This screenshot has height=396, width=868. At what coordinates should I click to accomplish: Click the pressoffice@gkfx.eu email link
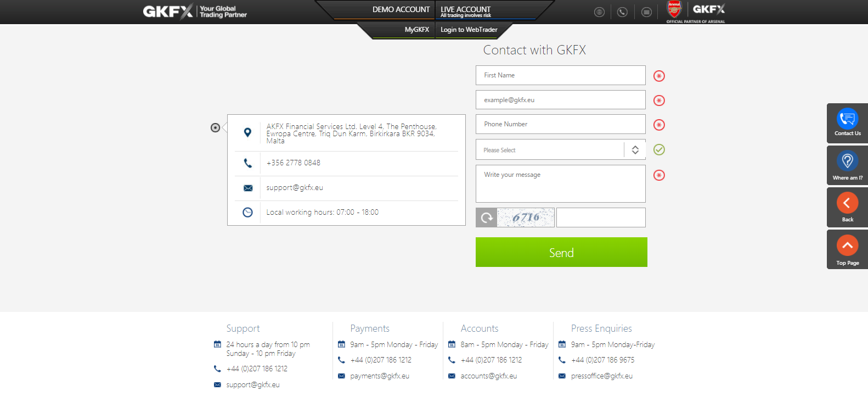602,376
